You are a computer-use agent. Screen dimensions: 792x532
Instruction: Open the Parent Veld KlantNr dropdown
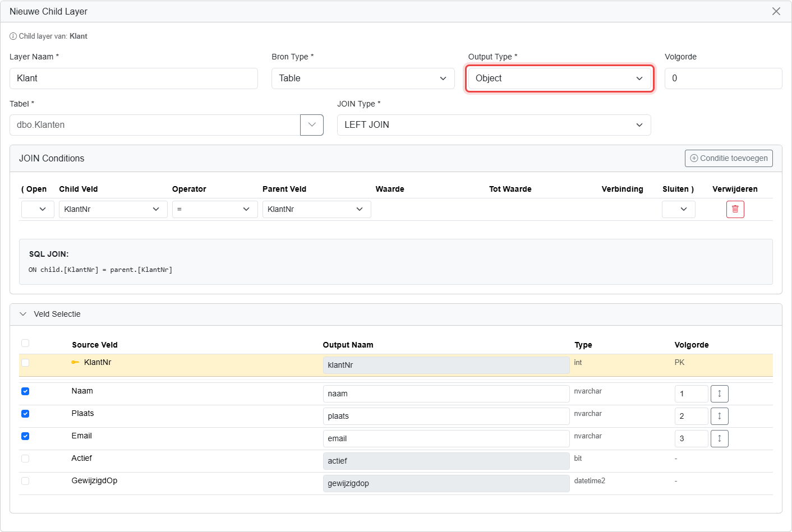317,209
